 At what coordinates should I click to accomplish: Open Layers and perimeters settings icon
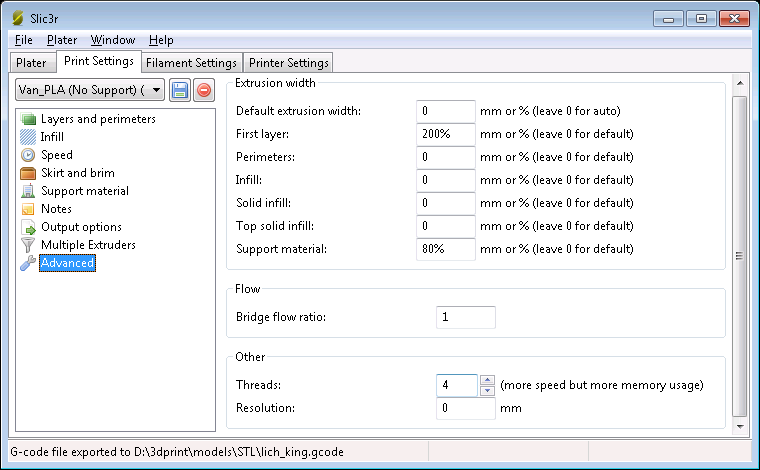[x=28, y=119]
